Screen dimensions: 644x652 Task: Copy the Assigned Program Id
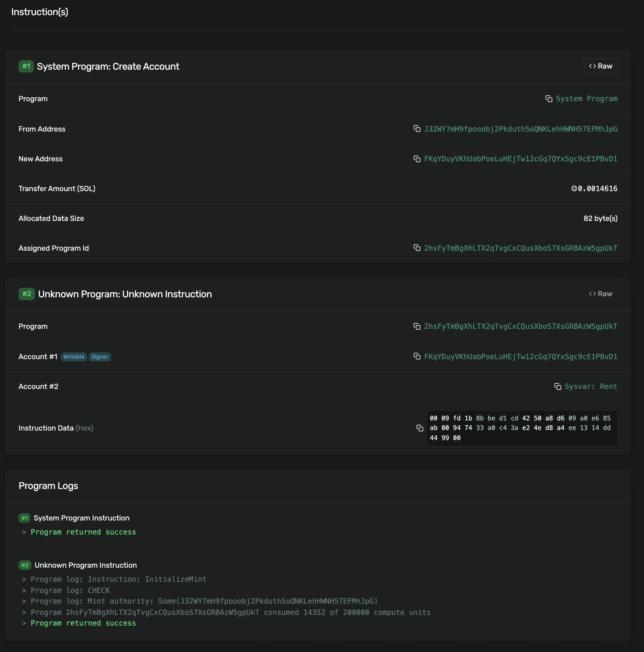[x=417, y=248]
